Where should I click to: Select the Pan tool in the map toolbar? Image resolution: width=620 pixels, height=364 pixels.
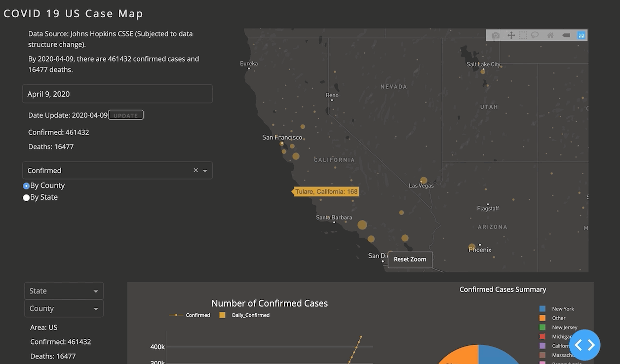pyautogui.click(x=511, y=36)
